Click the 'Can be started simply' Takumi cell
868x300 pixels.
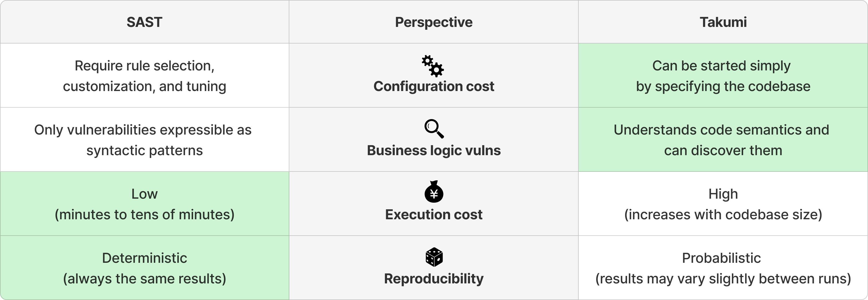(723, 76)
